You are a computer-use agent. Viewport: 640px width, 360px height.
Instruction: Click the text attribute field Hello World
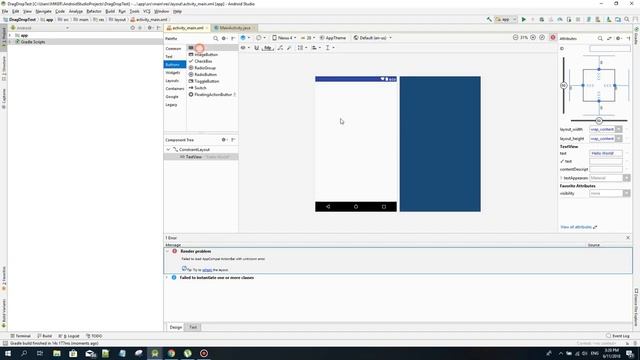coord(606,153)
